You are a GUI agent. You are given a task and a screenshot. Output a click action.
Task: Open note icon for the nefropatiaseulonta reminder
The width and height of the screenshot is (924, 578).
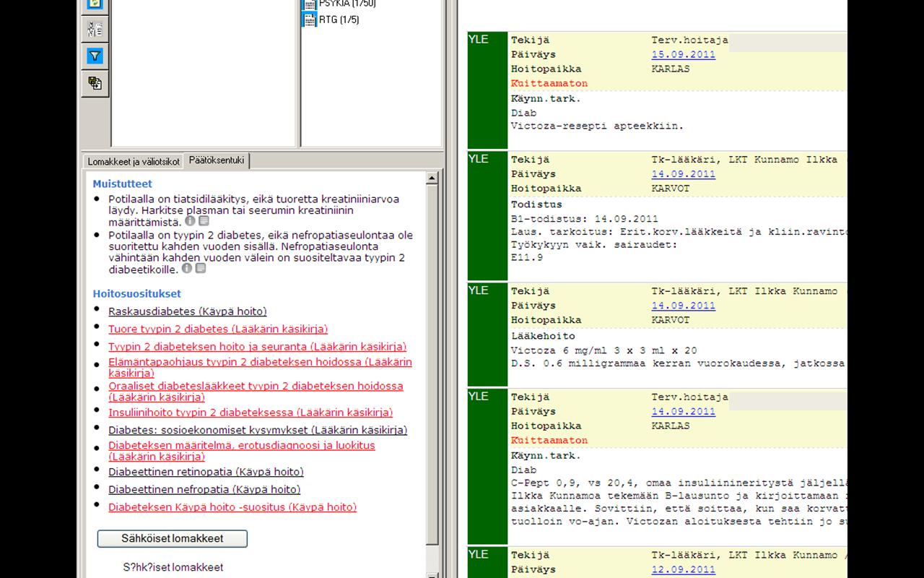pos(201,268)
